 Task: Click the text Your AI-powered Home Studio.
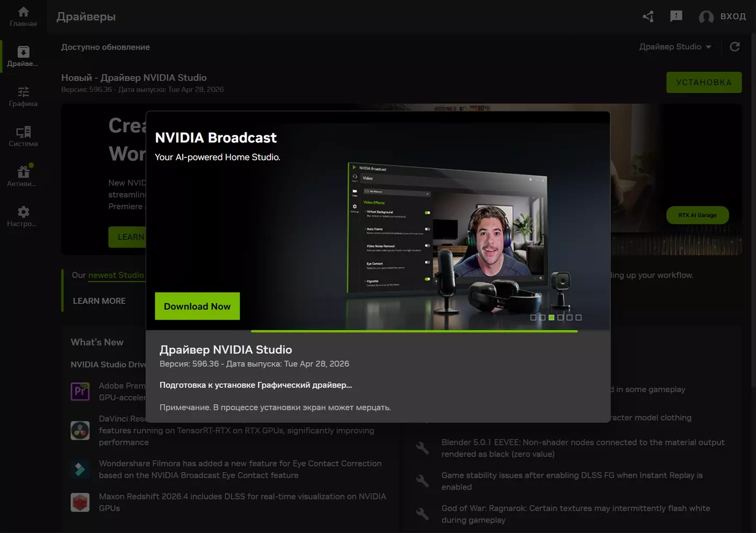coord(218,157)
